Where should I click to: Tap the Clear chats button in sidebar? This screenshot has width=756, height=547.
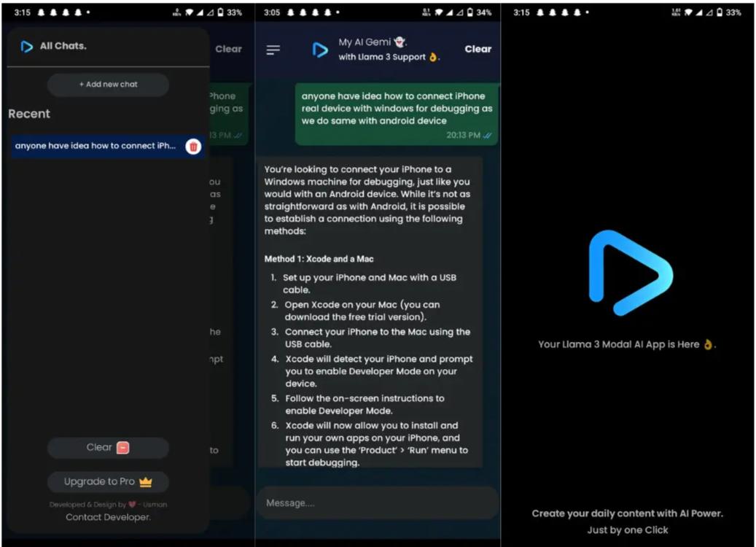coord(108,447)
